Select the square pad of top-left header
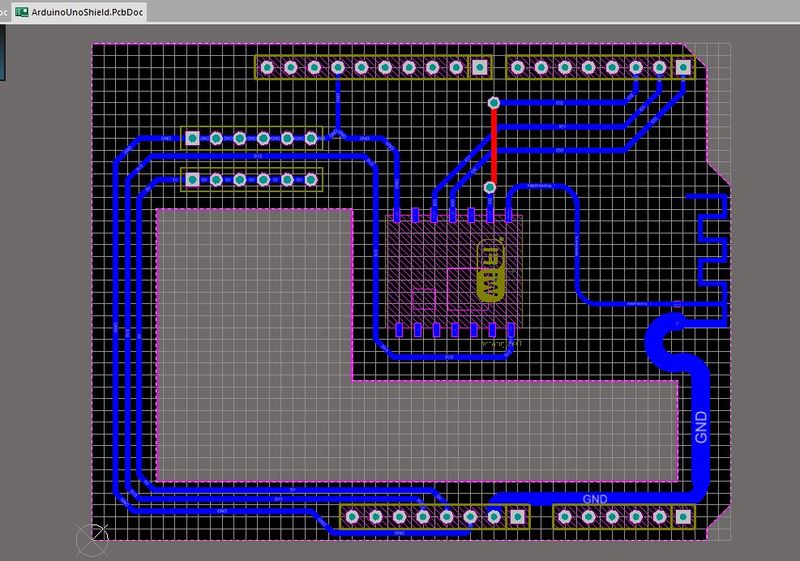 pyautogui.click(x=480, y=67)
